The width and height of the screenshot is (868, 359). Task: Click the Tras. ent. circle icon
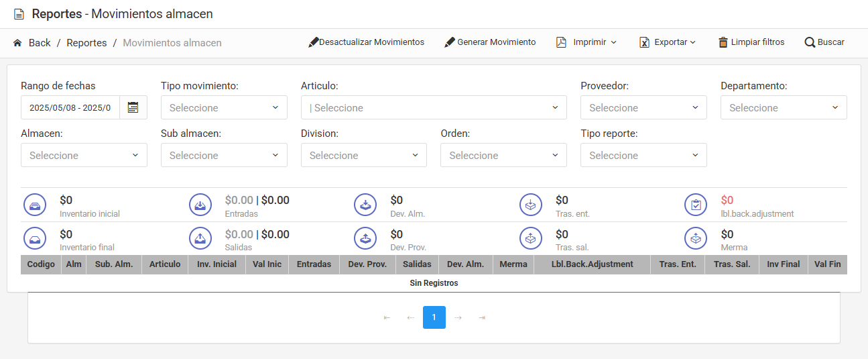[x=531, y=205]
